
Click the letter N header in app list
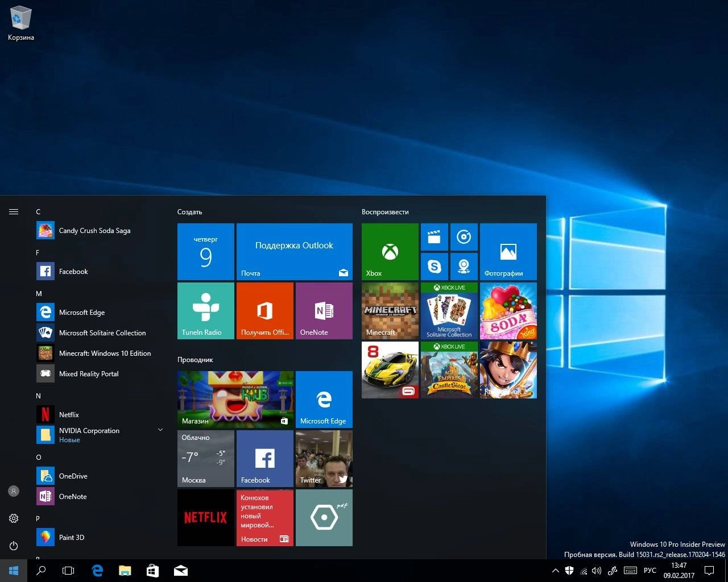(x=38, y=396)
